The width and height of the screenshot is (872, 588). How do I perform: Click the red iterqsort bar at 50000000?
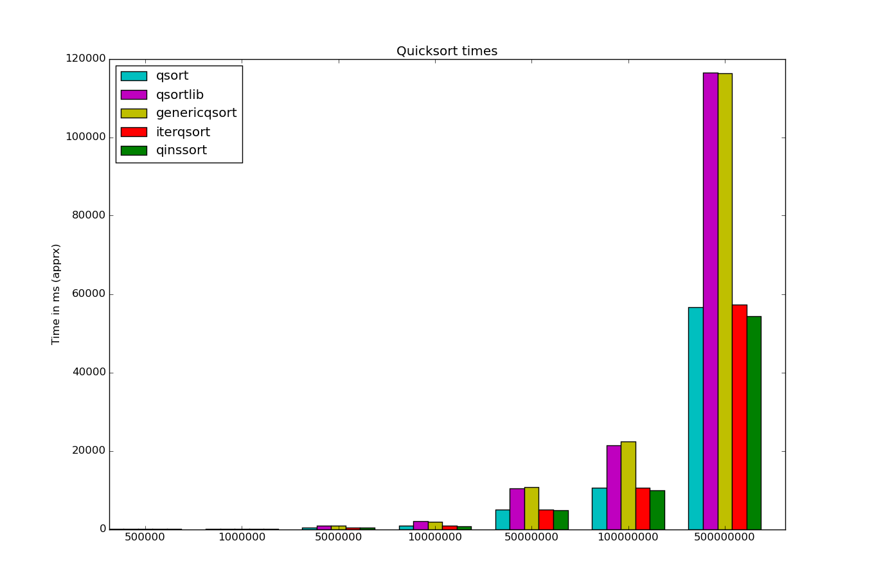(546, 519)
